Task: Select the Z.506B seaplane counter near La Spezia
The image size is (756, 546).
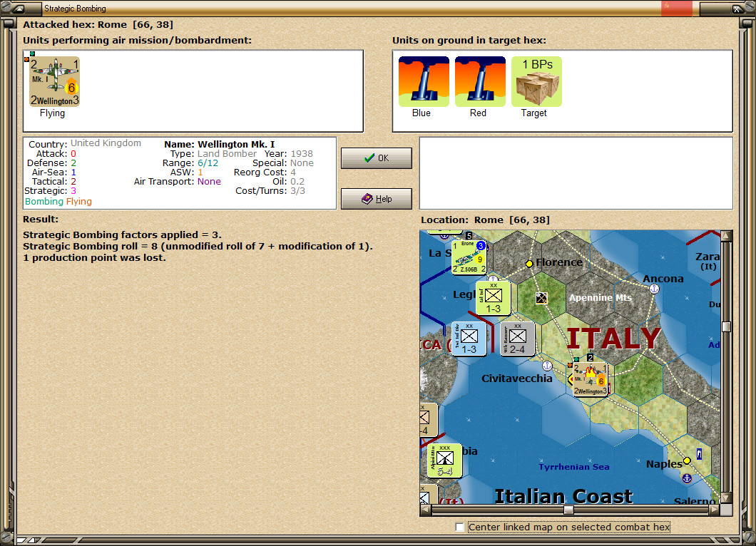Action: click(x=468, y=257)
